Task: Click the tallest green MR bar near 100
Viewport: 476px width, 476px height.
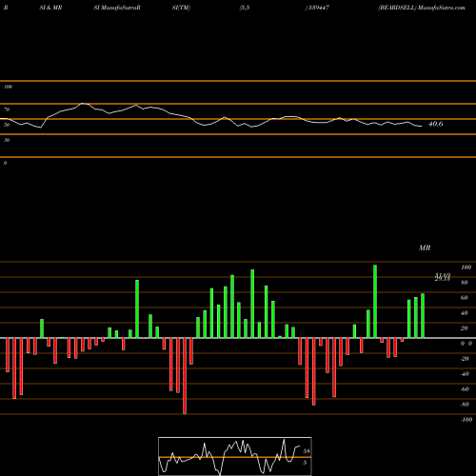Action: [375, 302]
